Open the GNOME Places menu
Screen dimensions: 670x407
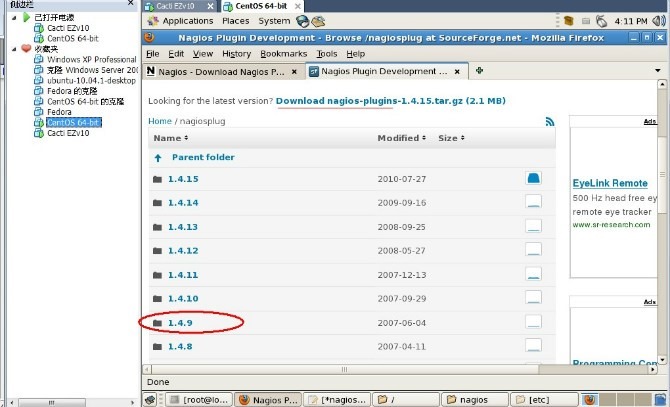pyautogui.click(x=235, y=20)
